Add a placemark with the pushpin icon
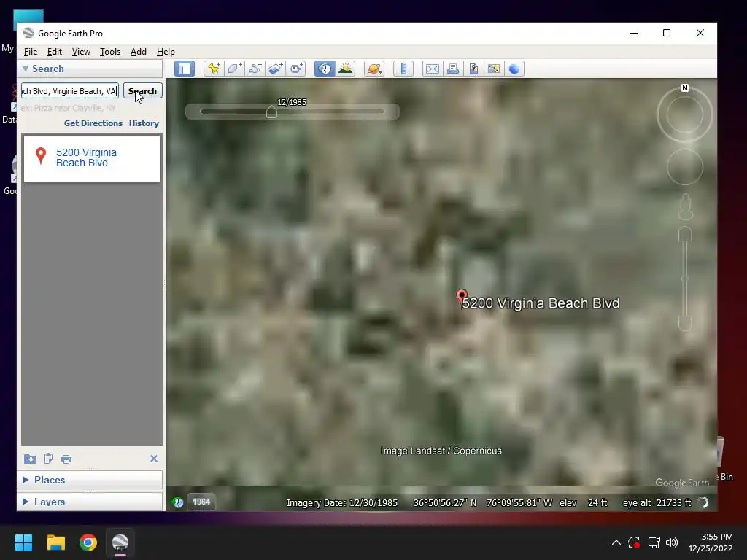This screenshot has height=560, width=747. [x=214, y=69]
